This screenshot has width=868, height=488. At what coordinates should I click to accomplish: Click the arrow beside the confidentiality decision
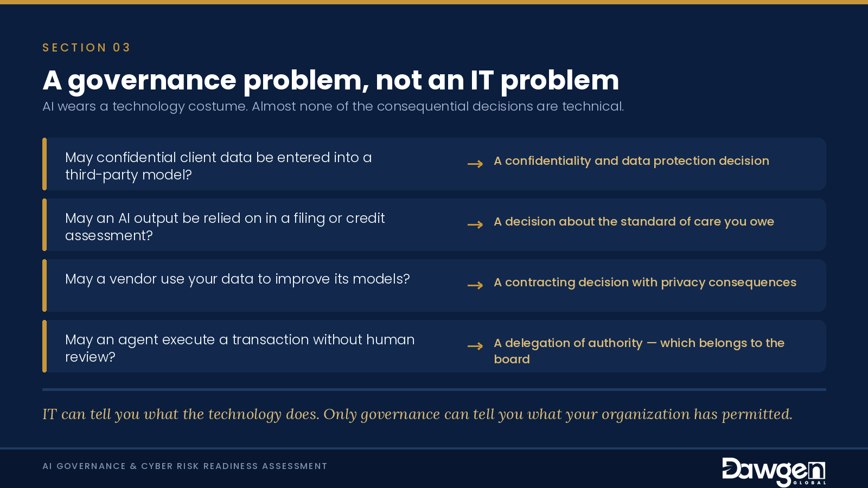click(x=475, y=164)
